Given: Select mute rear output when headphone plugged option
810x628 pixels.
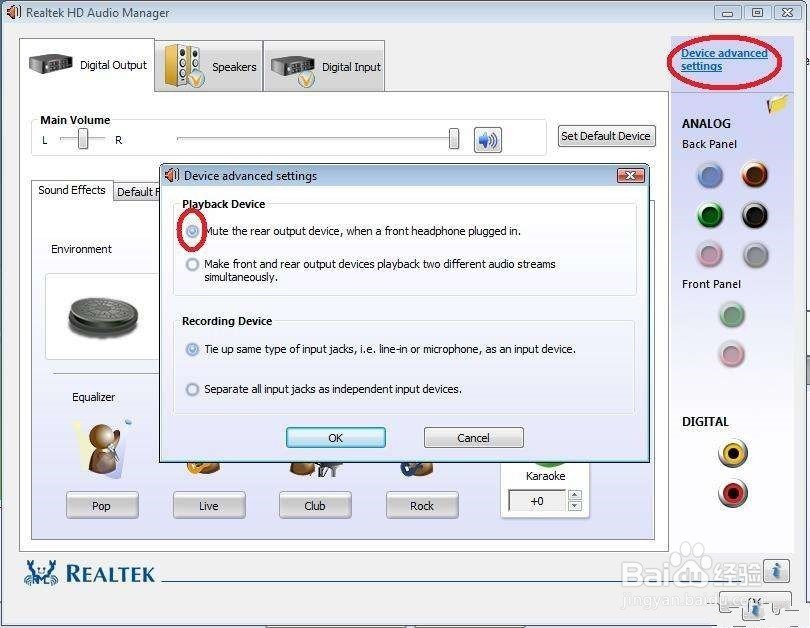Looking at the screenshot, I should tap(192, 231).
